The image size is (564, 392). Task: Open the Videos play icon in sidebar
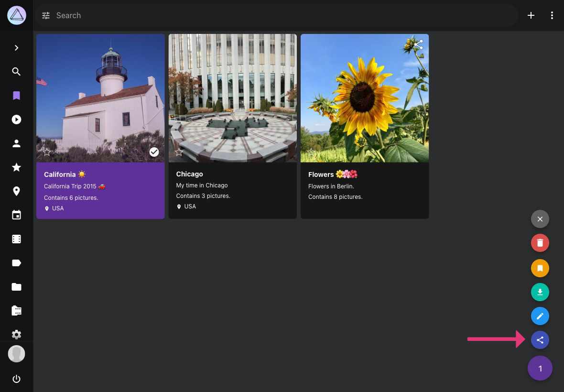(16, 120)
